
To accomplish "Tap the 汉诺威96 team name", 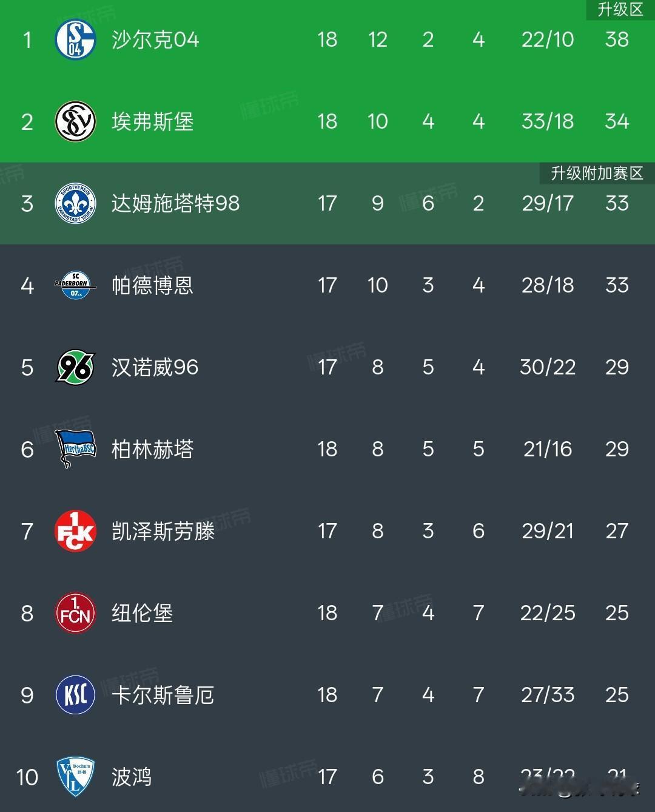I will point(155,367).
